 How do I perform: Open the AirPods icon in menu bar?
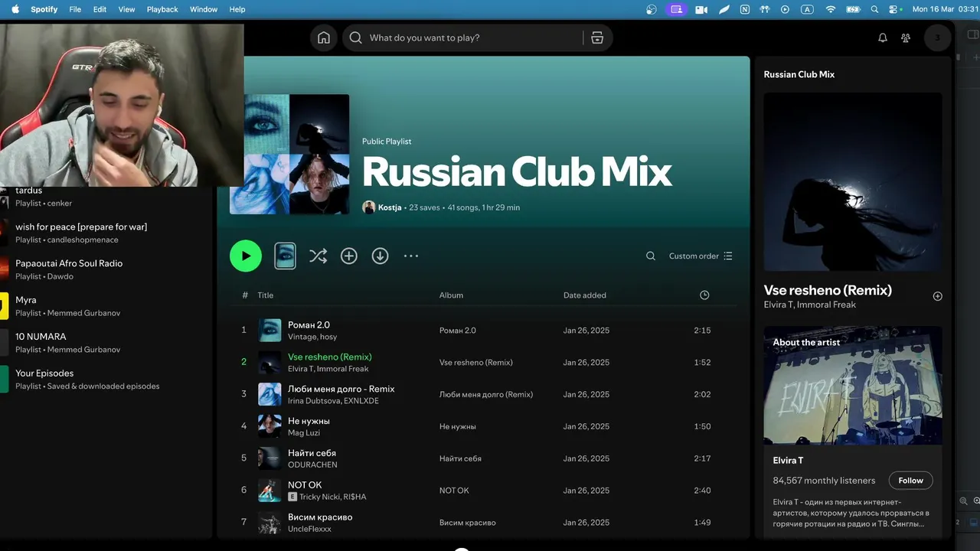[x=763, y=9]
